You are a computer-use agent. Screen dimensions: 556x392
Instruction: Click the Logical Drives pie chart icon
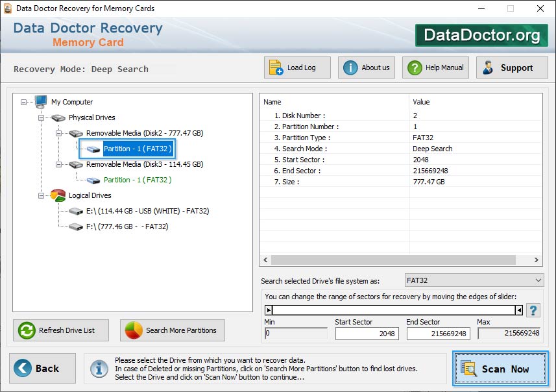pos(58,195)
